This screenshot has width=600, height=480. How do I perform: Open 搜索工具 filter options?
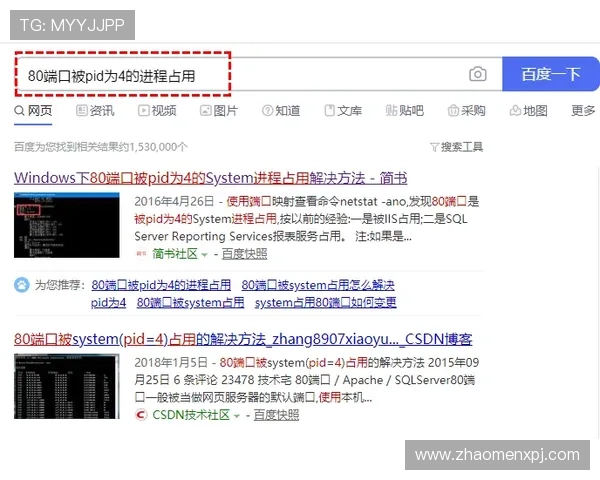pos(457,147)
